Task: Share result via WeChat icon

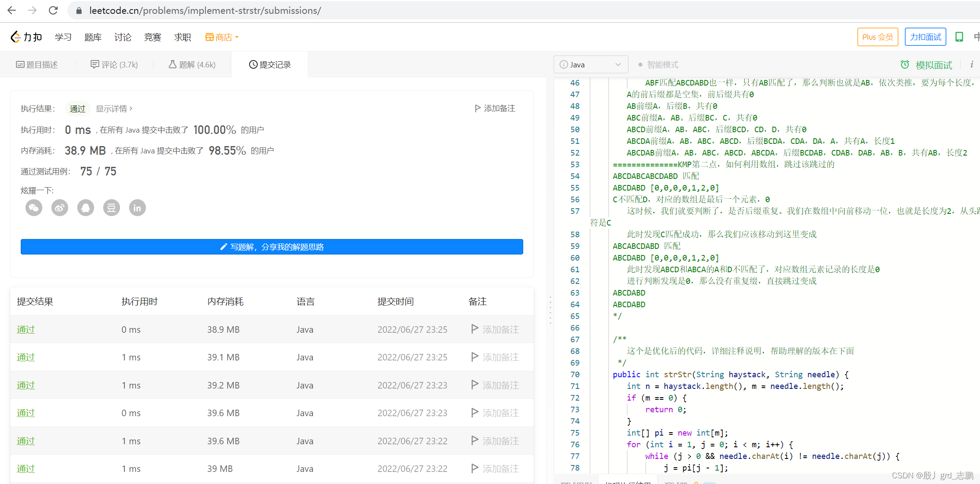Action: click(34, 208)
